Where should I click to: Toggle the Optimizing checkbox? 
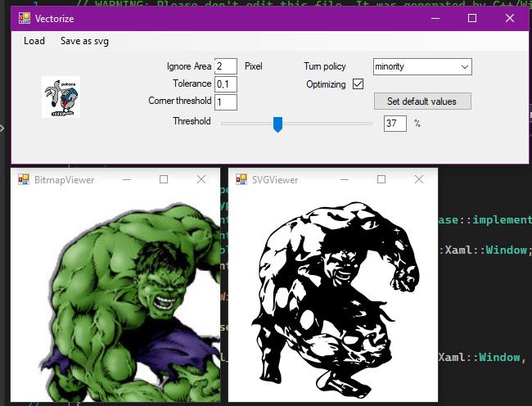point(358,84)
